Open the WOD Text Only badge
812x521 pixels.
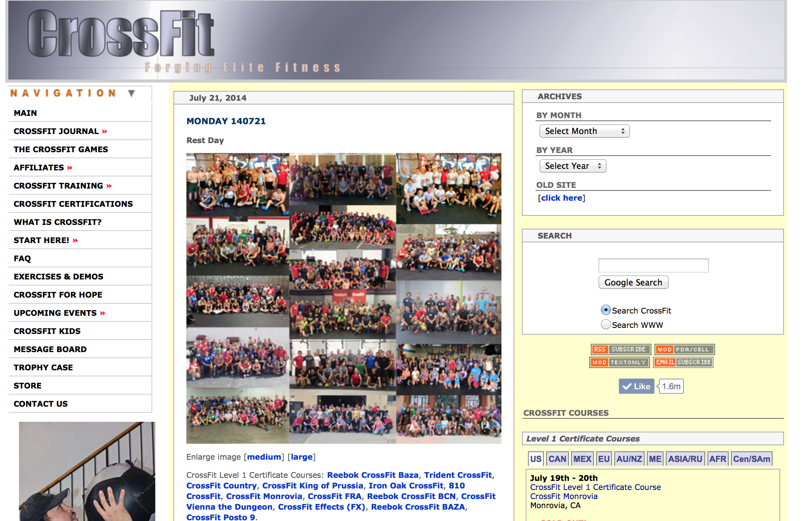pyautogui.click(x=620, y=362)
